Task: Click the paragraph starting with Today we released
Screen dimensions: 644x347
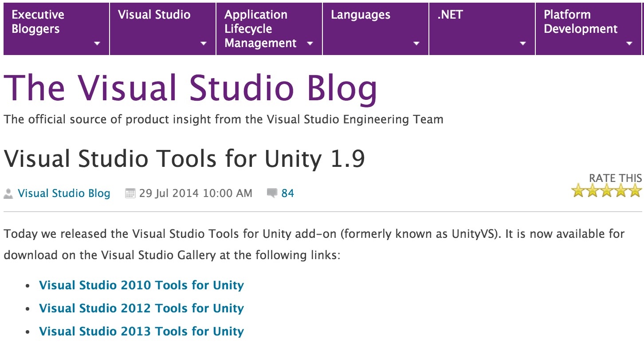Action: coord(314,244)
